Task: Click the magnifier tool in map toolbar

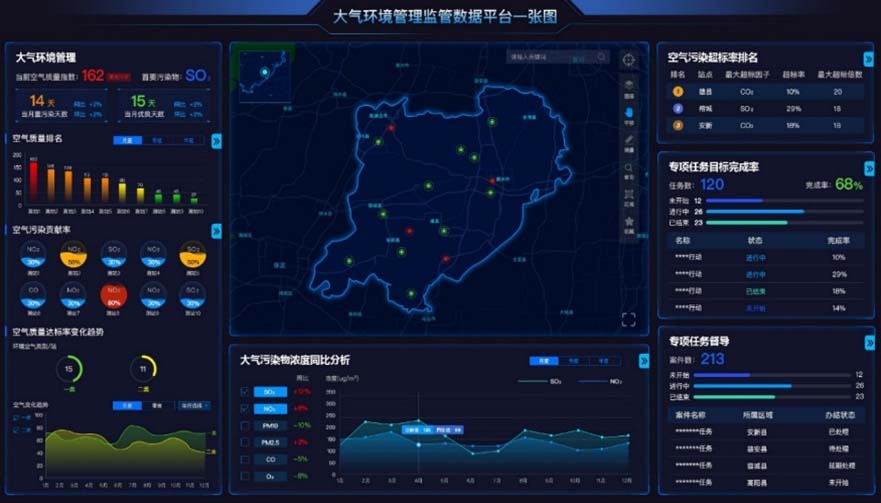Action: click(629, 170)
